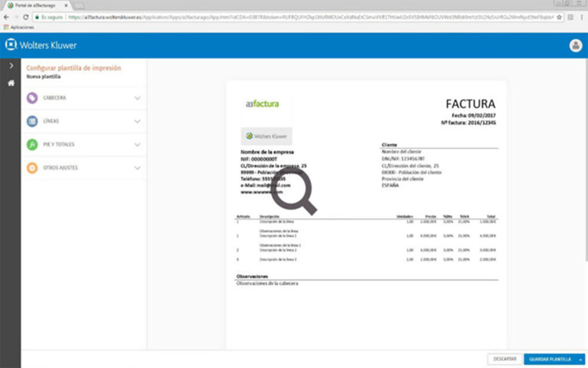Viewport: 588px width, 368px height.
Task: Expand the CABECERA section chevron
Action: (x=137, y=98)
